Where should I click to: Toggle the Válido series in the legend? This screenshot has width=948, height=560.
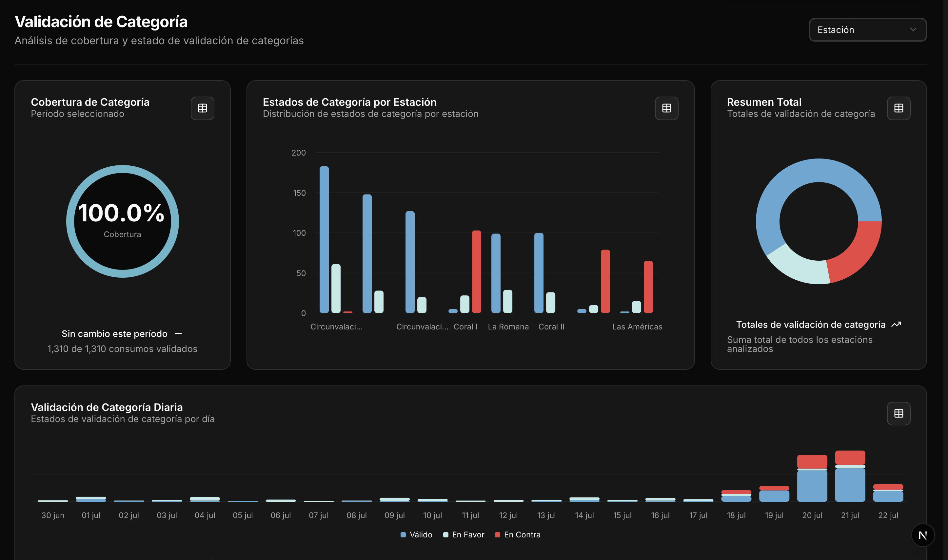pyautogui.click(x=417, y=534)
